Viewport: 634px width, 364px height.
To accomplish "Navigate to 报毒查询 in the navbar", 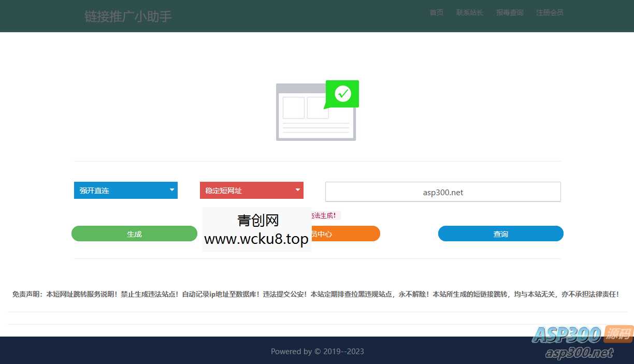I will [x=510, y=12].
